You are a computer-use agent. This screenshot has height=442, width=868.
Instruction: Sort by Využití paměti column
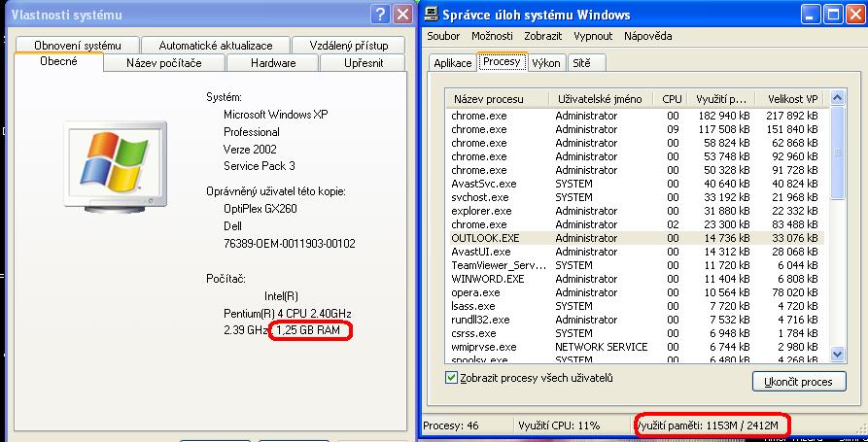[721, 99]
